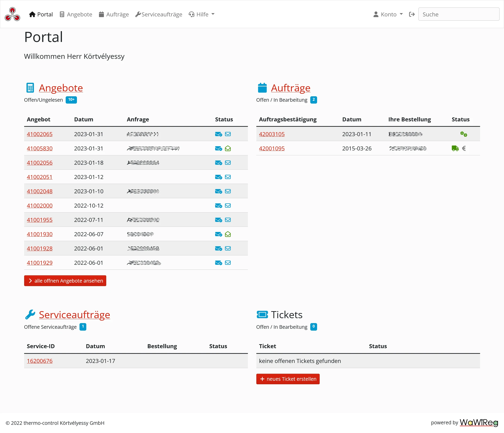Click the ticket icon beside the Tickets heading
The image size is (504, 433).
click(x=262, y=314)
